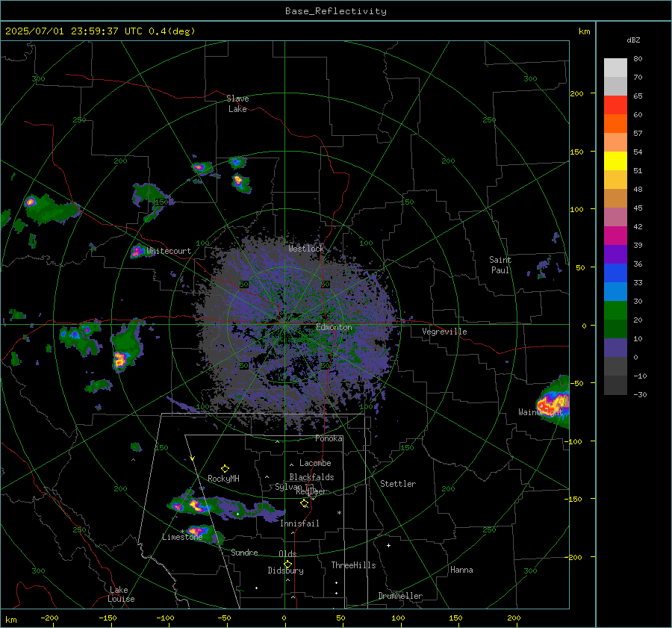Click the Lake Louise label

121,594
